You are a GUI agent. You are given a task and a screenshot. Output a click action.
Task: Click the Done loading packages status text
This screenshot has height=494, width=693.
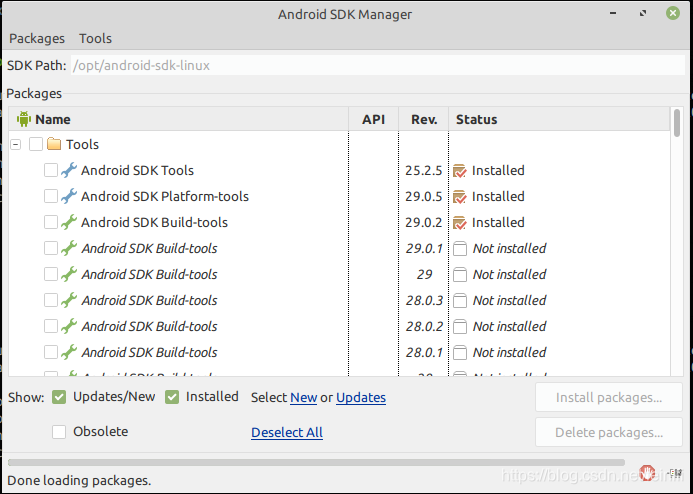point(79,480)
